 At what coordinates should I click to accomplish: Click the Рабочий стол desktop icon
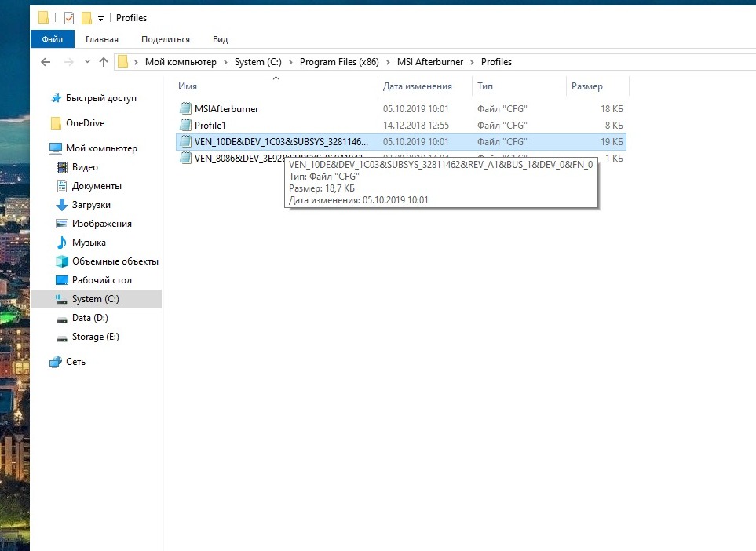click(62, 280)
